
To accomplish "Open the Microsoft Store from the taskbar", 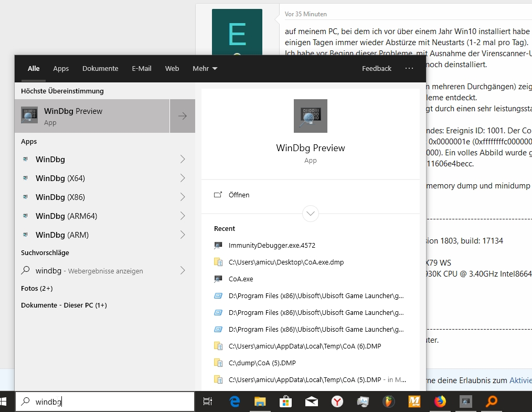I will coord(285,402).
